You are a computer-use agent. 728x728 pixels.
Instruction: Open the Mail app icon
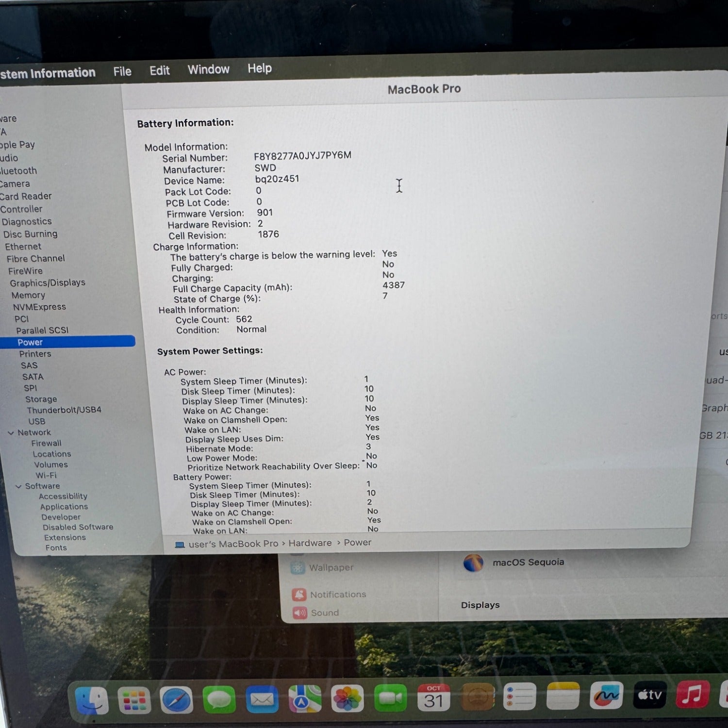pos(262,700)
